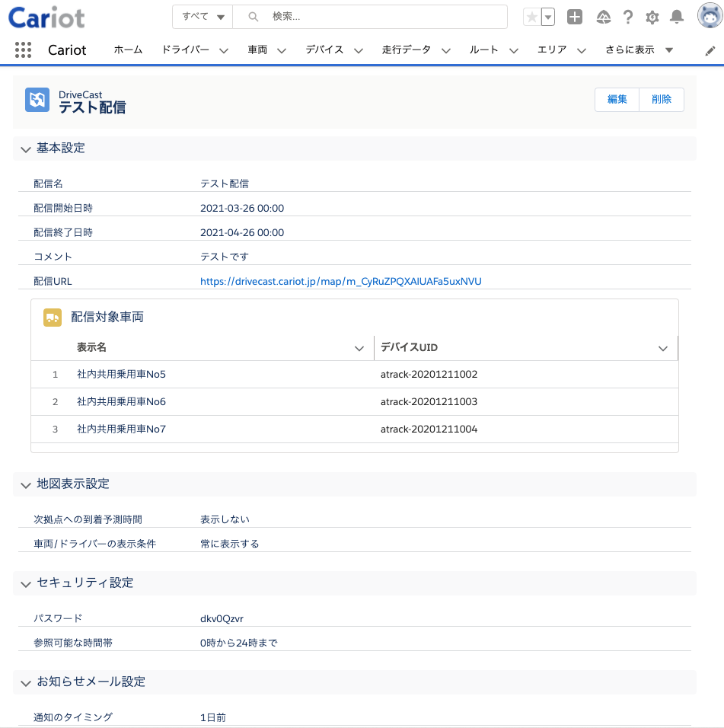The image size is (724, 728).
Task: Sort by the デバイスUID column header
Action: click(x=409, y=347)
